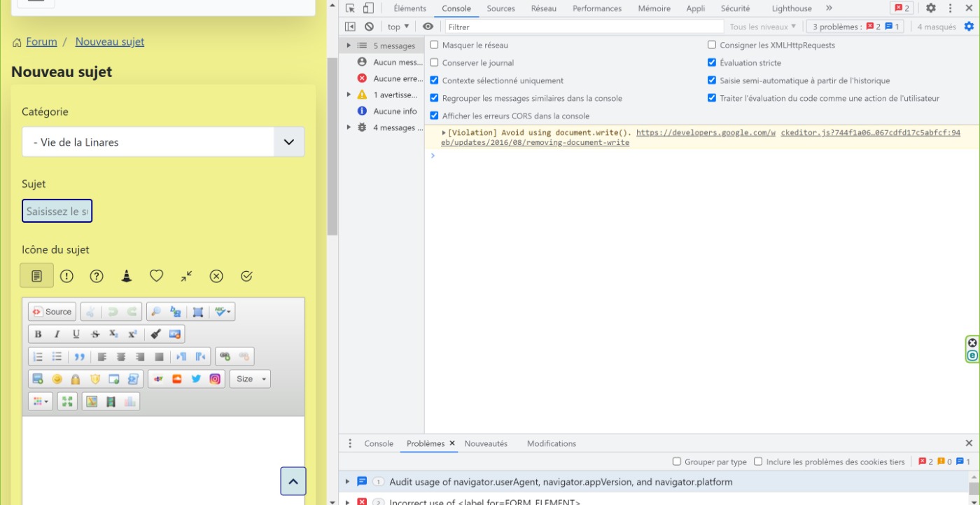Open Tous les niveaux log filter
This screenshot has height=505, width=980.
762,27
